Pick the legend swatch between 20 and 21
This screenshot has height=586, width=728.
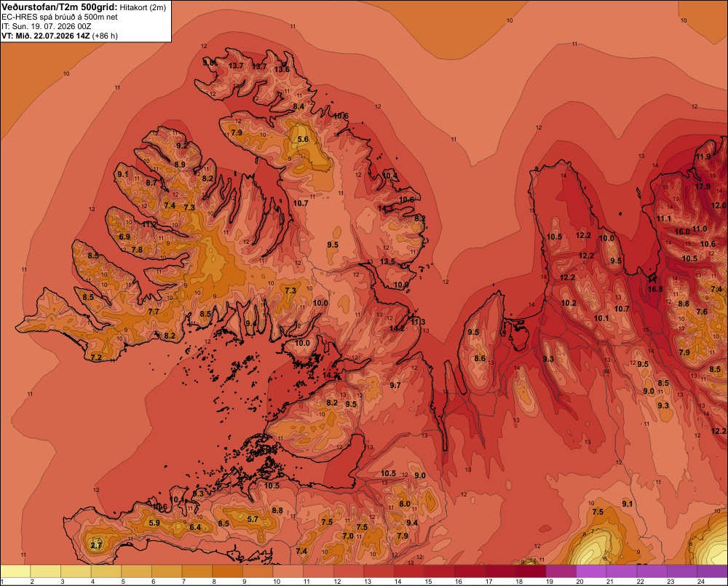tap(591, 571)
